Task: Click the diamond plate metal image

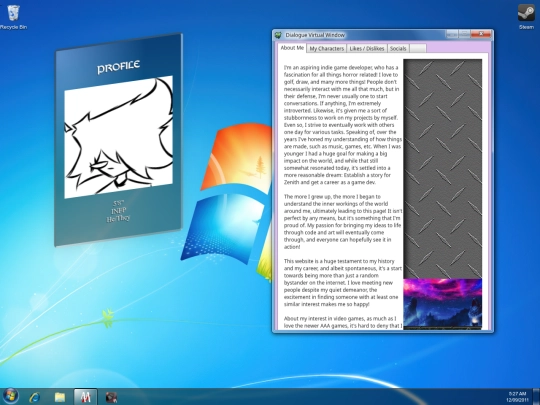Action: click(443, 169)
